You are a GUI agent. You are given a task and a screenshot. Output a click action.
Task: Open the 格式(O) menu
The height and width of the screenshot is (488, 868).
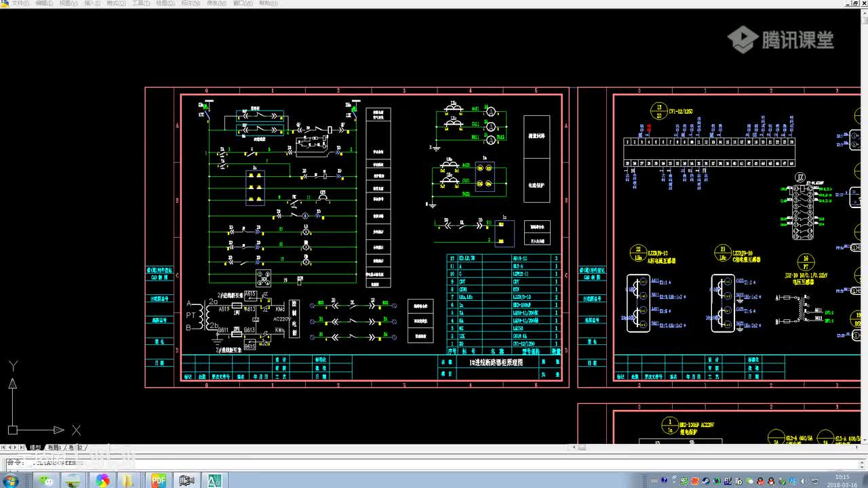pyautogui.click(x=117, y=3)
